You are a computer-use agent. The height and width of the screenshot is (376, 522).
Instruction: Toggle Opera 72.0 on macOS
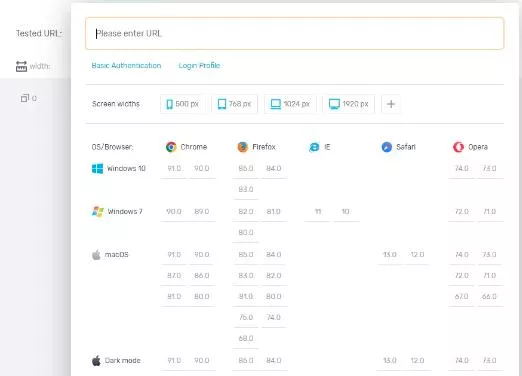coord(462,276)
